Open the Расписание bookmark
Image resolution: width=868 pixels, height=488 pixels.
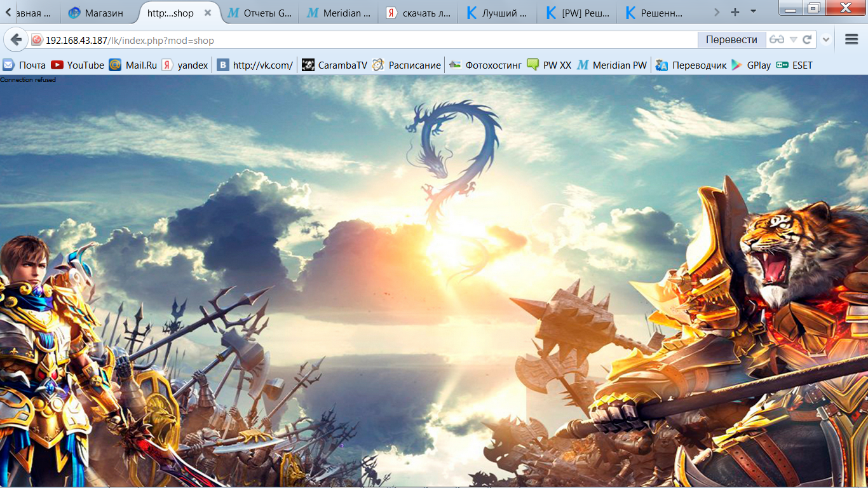407,65
